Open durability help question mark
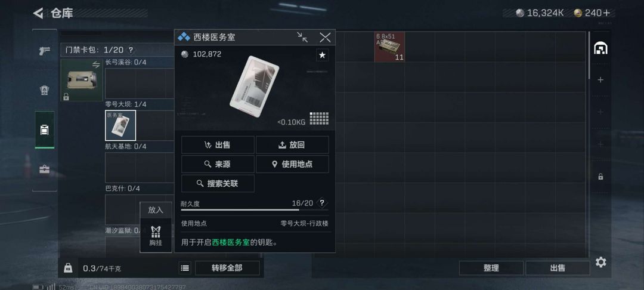Screen dimensions: 644x290 click(322, 203)
